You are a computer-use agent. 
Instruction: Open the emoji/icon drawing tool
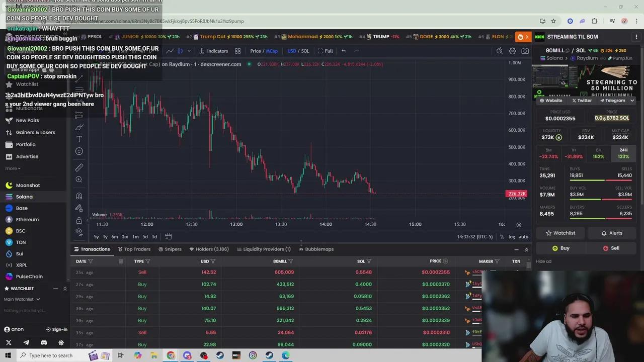point(79,151)
